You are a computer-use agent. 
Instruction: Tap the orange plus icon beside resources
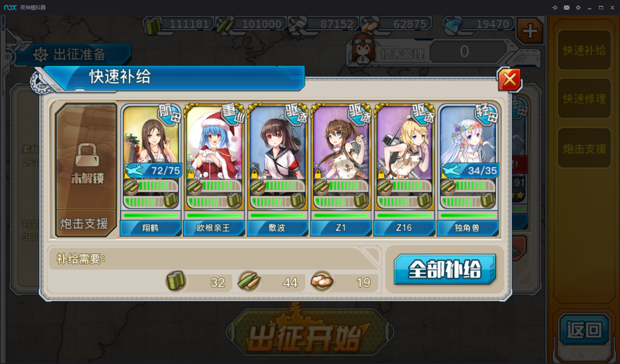(x=530, y=31)
